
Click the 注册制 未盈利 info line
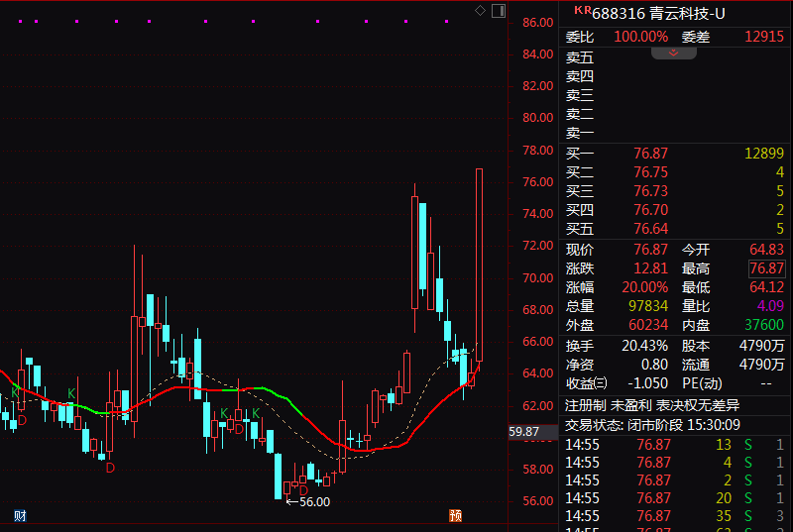[x=652, y=405]
